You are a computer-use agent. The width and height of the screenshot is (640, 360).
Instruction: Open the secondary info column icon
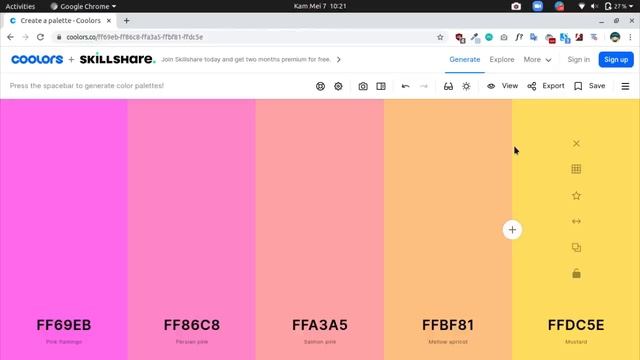[x=381, y=86]
